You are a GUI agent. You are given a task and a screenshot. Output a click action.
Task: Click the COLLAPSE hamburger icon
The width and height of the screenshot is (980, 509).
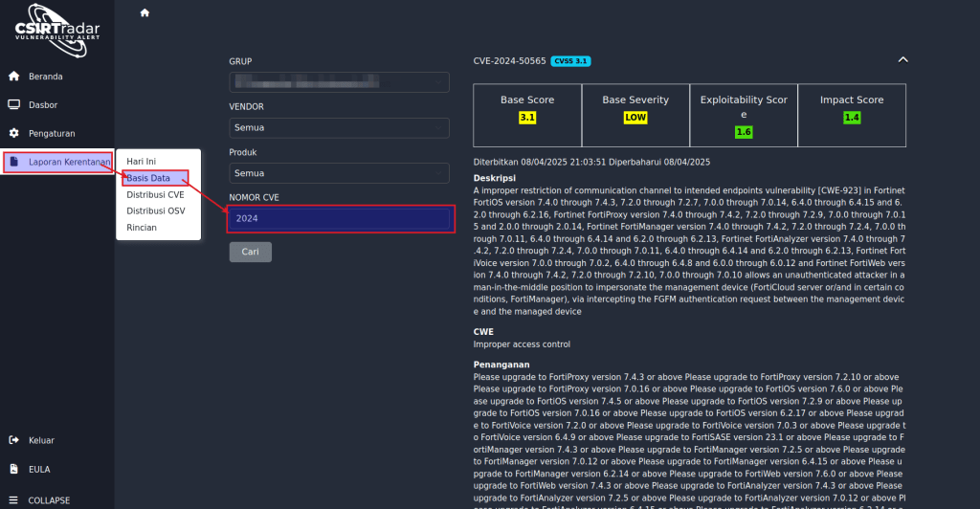(x=13, y=500)
